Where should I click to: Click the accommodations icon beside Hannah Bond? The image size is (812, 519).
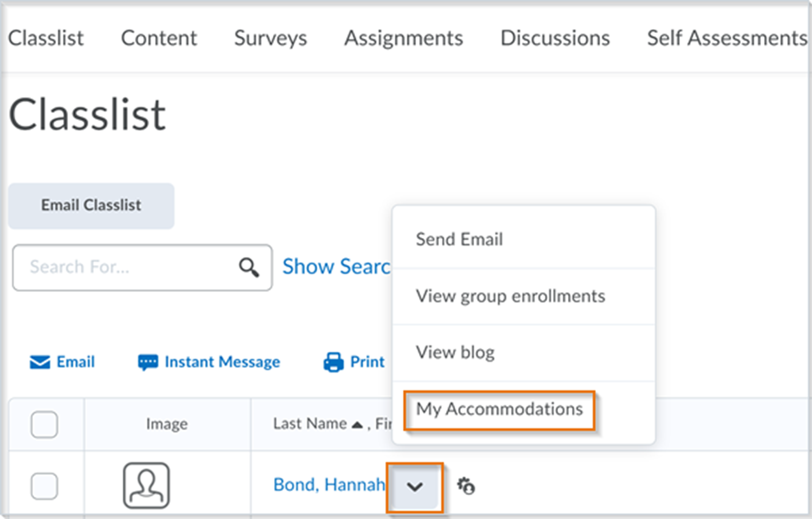(x=466, y=486)
